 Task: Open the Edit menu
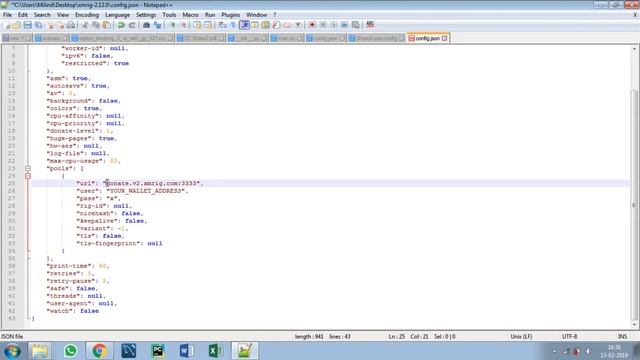coord(22,15)
